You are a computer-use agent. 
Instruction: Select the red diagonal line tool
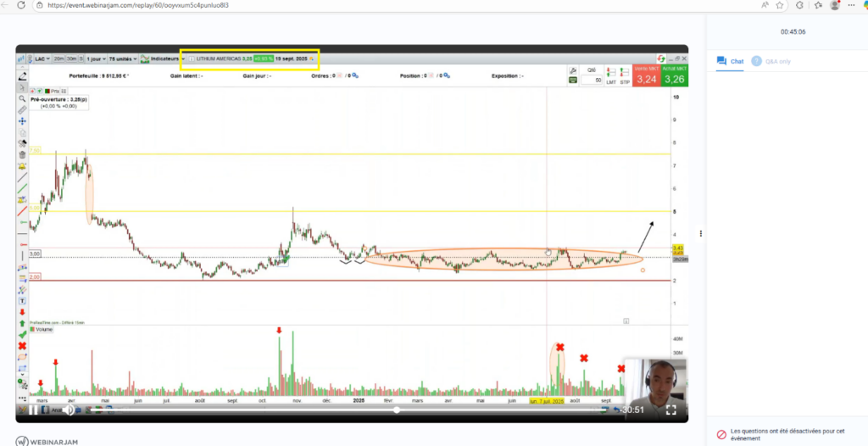point(22,211)
